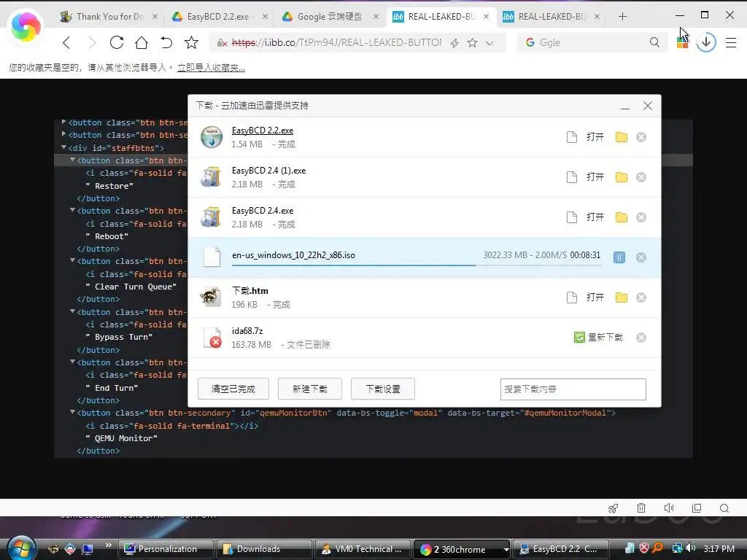747x560 pixels.
Task: Close the download manager dialog
Action: click(648, 106)
